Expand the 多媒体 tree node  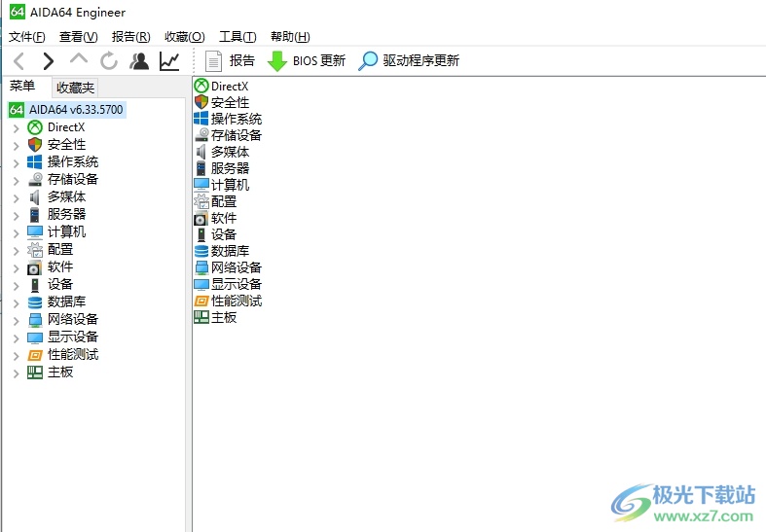coord(17,198)
